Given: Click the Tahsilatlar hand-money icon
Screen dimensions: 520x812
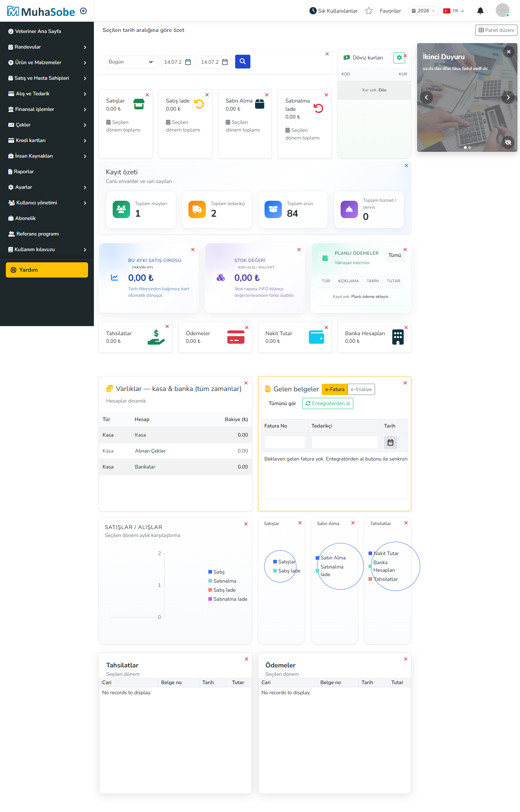Looking at the screenshot, I should point(156,337).
